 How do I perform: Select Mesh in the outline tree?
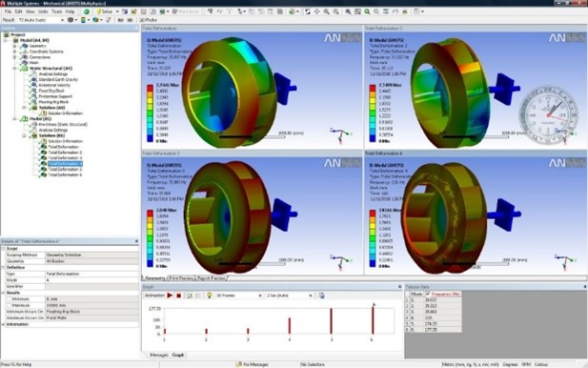click(x=33, y=63)
